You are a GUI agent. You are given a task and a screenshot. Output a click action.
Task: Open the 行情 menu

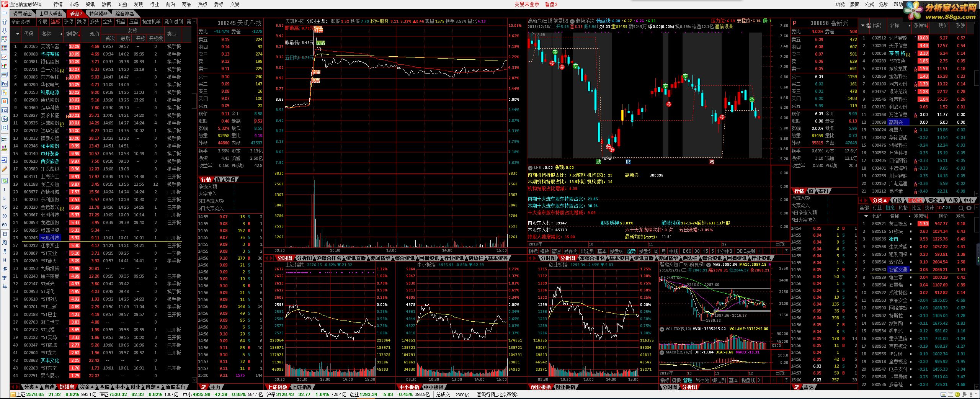[58, 4]
